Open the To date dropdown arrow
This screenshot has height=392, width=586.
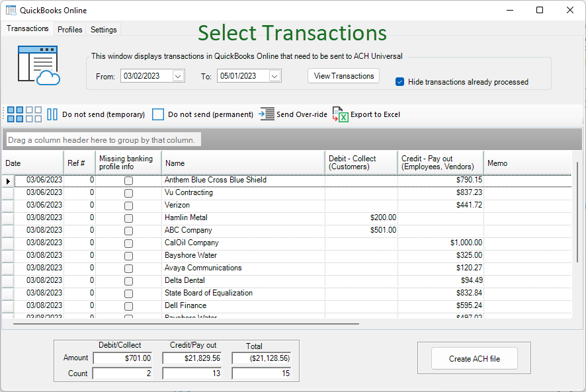coord(274,76)
